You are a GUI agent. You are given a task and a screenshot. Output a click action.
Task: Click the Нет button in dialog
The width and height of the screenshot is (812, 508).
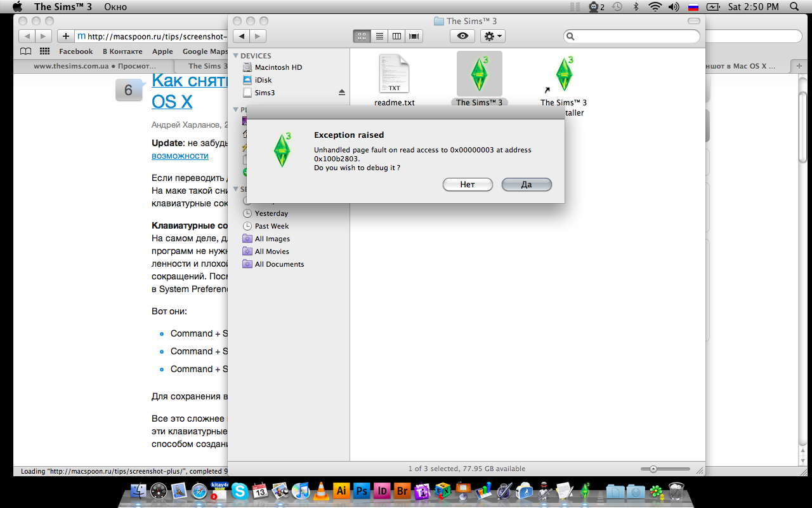(x=468, y=185)
